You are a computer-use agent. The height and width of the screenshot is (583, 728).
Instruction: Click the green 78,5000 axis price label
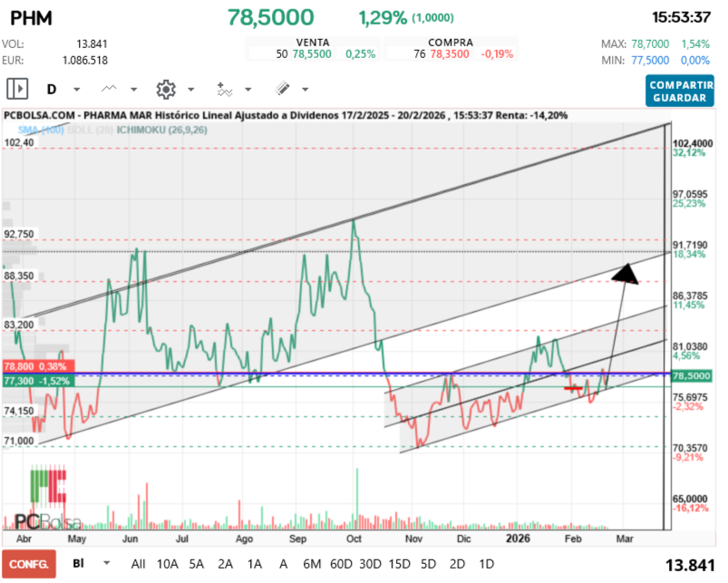coord(692,376)
